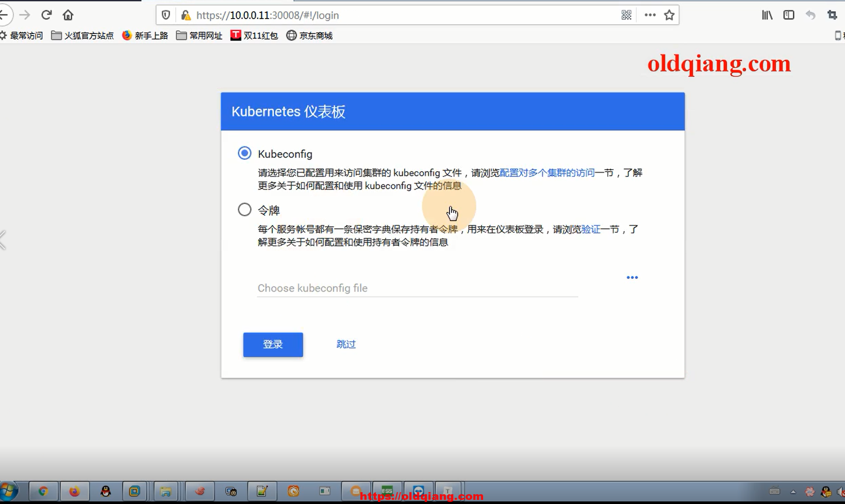This screenshot has width=845, height=504.
Task: Open the QR code icon in address bar
Action: click(x=626, y=15)
